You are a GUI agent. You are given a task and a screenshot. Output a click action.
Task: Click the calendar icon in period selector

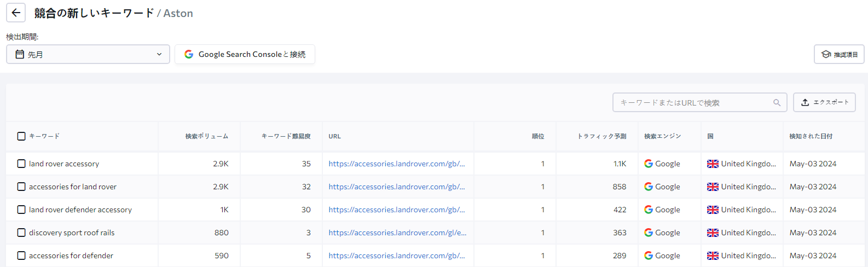[x=20, y=54]
